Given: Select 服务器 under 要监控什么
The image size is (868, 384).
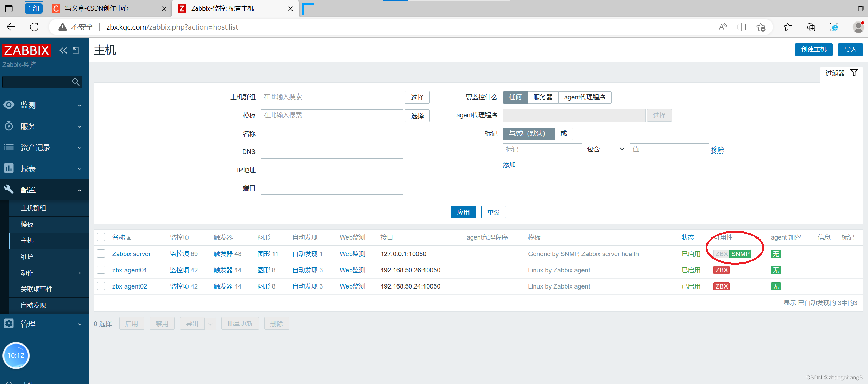Looking at the screenshot, I should 543,97.
